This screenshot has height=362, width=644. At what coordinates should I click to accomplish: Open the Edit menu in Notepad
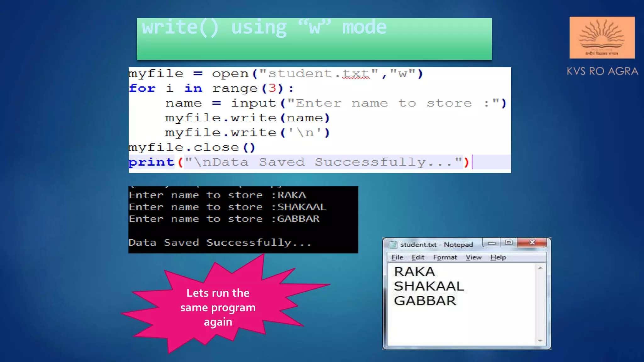click(418, 257)
